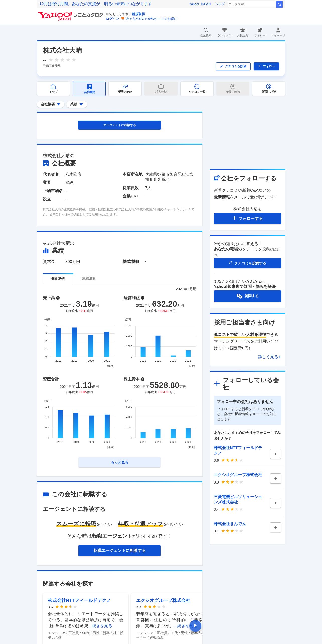Click help icon next to 経営利益

coord(143,298)
